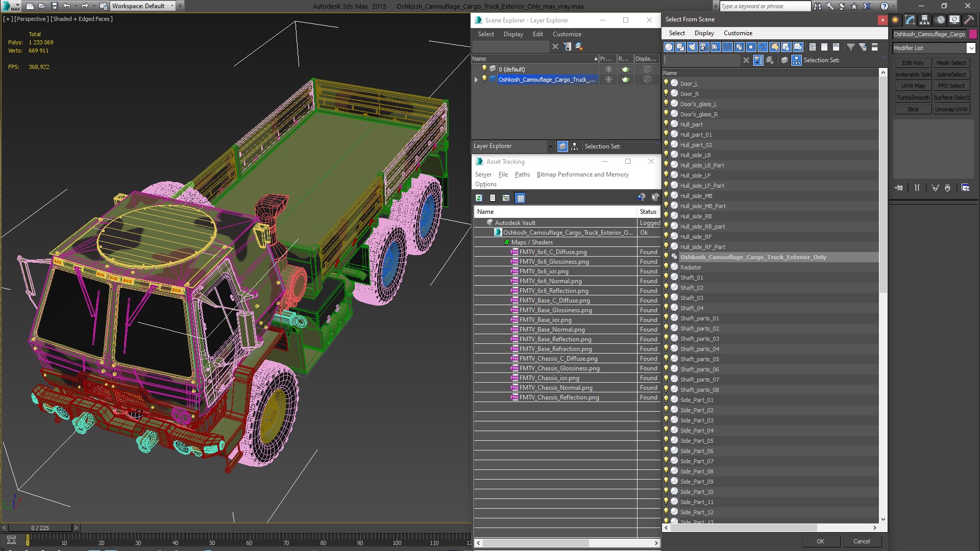The height and width of the screenshot is (551, 980).
Task: Click the Redo arrow icon
Action: [85, 6]
